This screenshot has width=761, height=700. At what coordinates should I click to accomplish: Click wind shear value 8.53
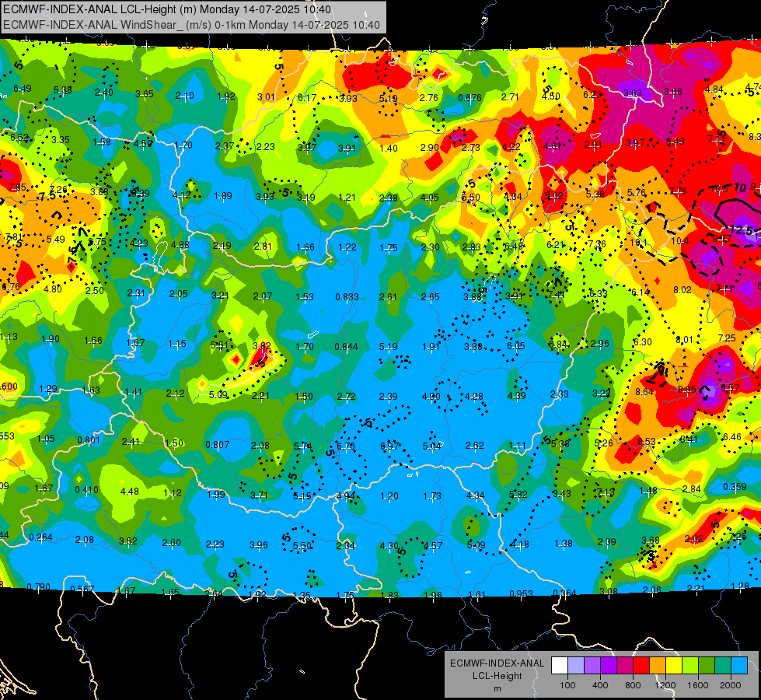(647, 442)
